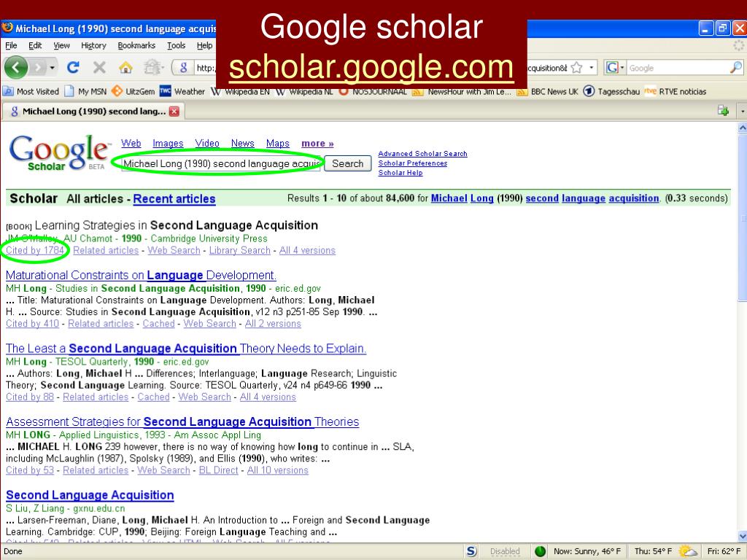
Task: Bookmark page with star icon
Action: coord(576,68)
